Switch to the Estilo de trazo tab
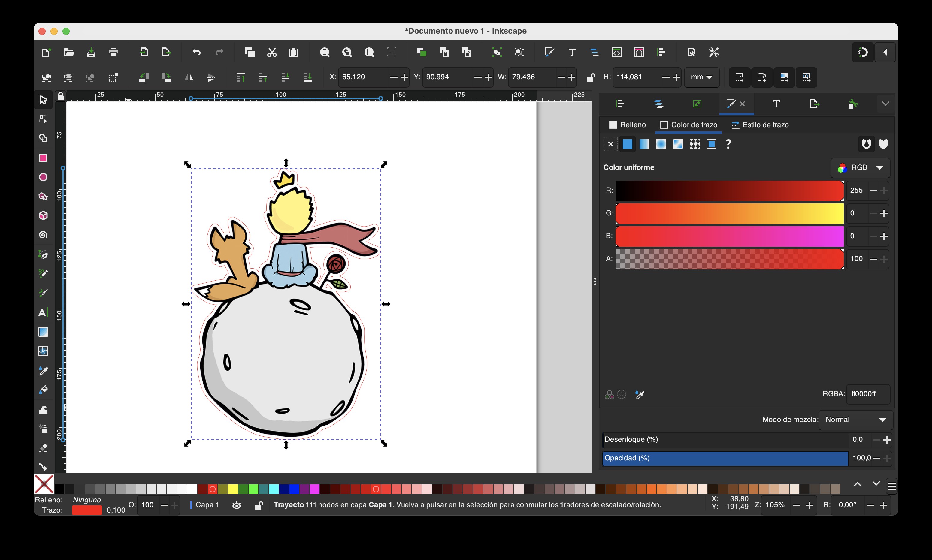 pos(760,125)
